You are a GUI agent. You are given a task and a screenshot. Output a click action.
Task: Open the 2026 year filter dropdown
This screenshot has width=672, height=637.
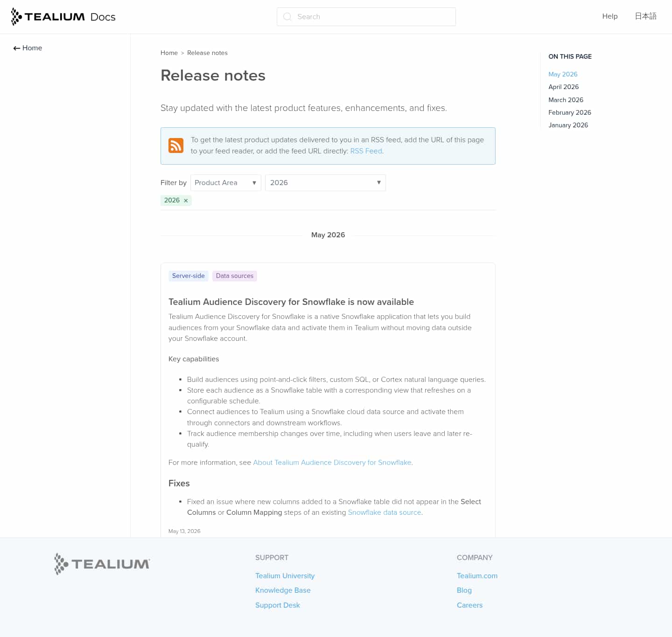coord(325,183)
